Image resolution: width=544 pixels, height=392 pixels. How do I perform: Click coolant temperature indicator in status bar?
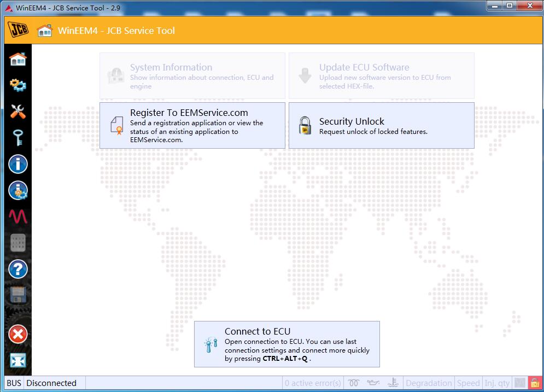(393, 383)
